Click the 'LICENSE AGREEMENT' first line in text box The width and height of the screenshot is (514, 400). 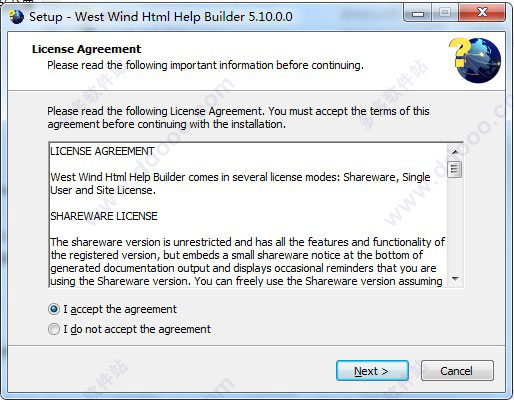(102, 151)
